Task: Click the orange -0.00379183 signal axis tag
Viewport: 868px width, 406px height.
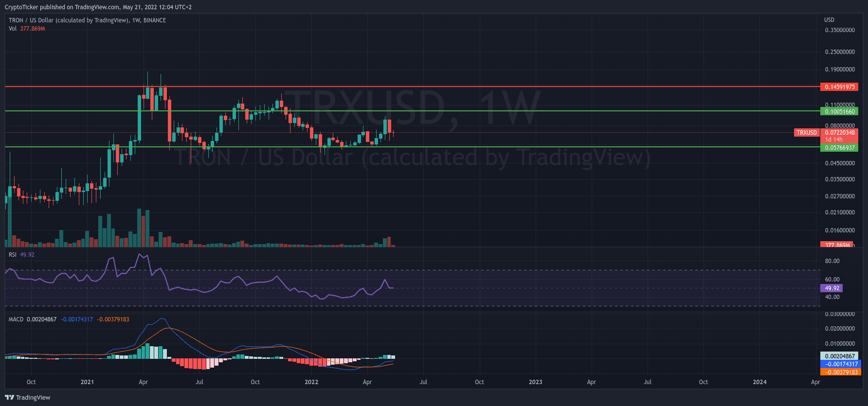Action: 840,372
